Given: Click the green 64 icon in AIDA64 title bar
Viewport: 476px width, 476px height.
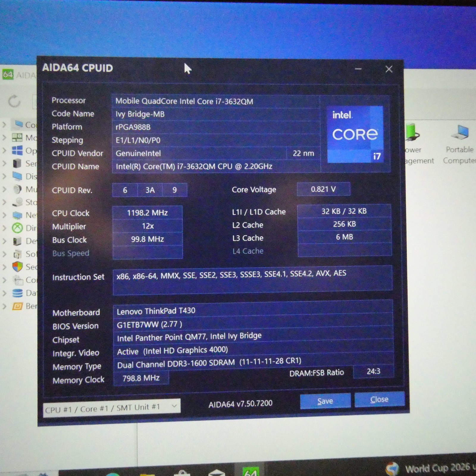Looking at the screenshot, I should point(8,74).
